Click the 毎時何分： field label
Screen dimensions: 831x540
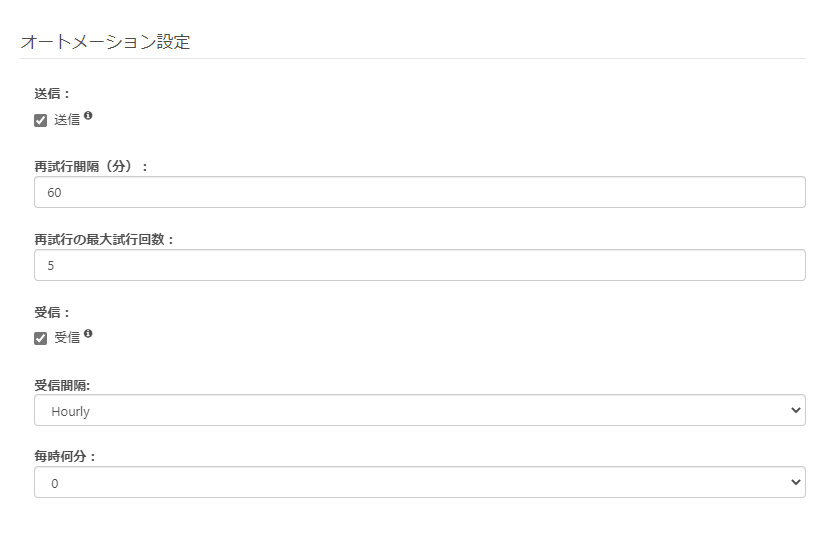[x=65, y=457]
